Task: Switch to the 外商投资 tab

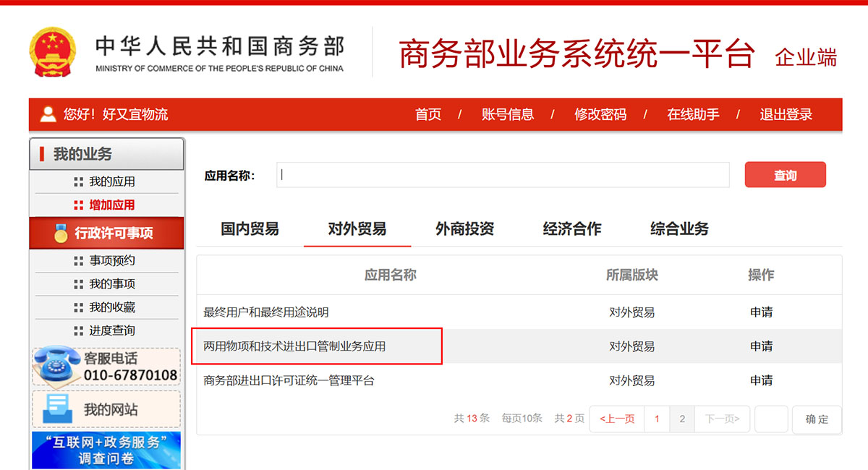Action: pyautogui.click(x=464, y=228)
